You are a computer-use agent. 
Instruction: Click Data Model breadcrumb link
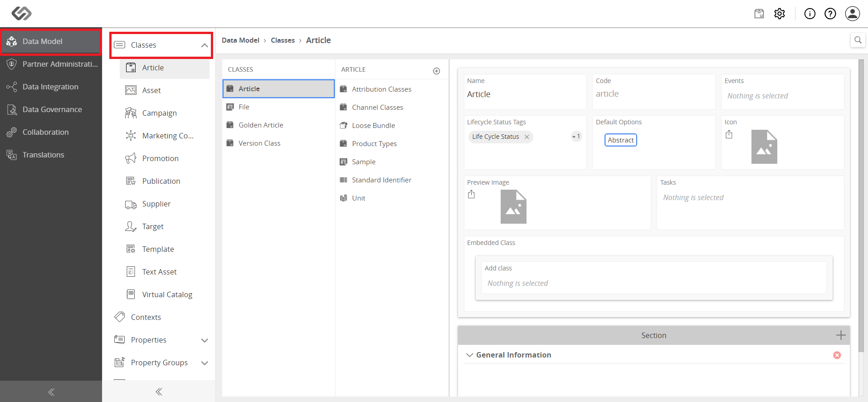[240, 40]
